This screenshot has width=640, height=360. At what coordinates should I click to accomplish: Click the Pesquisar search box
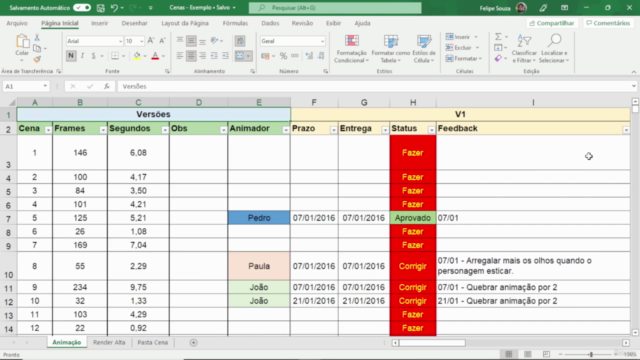point(335,8)
